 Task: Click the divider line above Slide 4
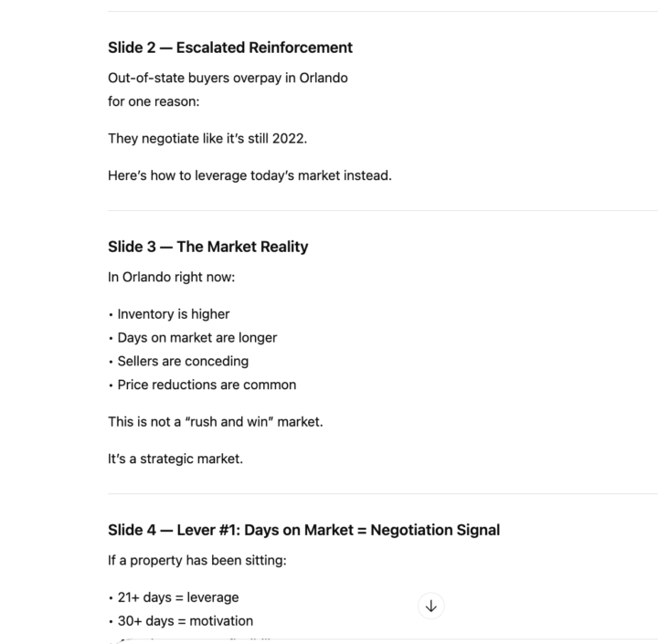pyautogui.click(x=382, y=494)
